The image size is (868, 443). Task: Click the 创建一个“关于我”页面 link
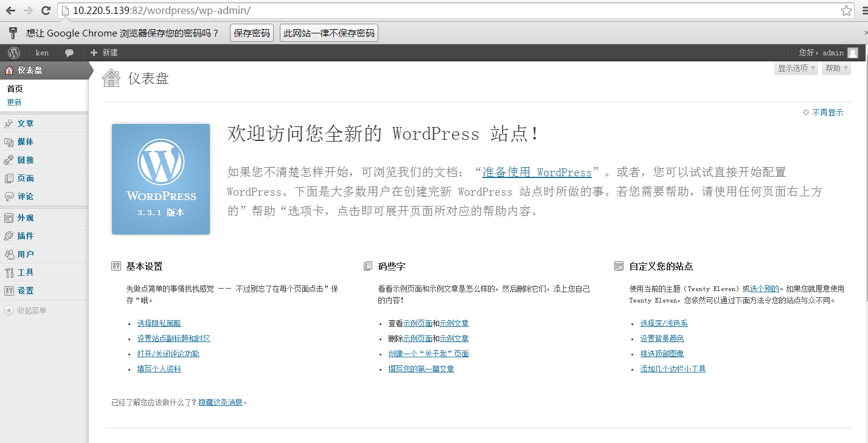(429, 354)
